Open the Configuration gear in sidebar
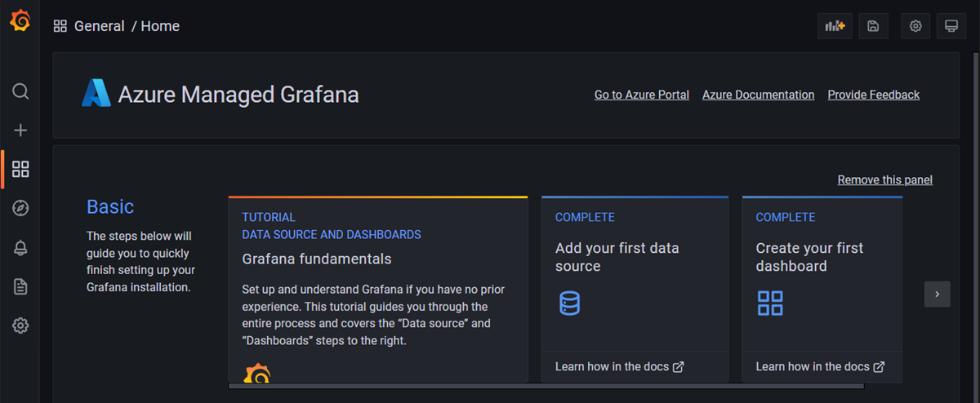Image resolution: width=980 pixels, height=403 pixels. (20, 325)
